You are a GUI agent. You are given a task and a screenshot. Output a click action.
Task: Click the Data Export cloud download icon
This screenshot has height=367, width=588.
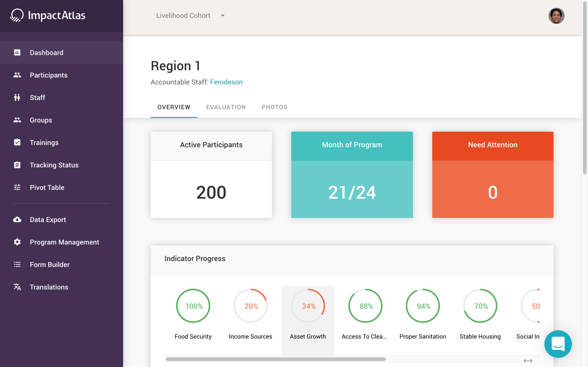tap(17, 220)
